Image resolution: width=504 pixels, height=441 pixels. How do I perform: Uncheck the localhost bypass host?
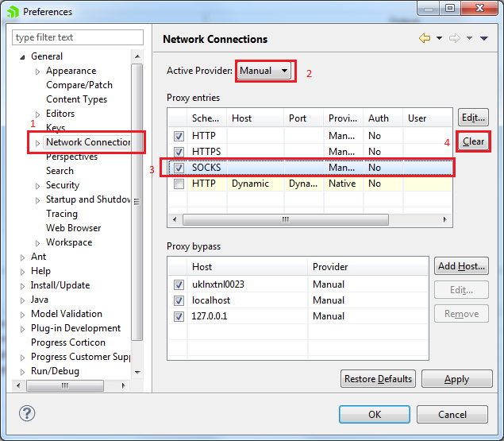pos(179,300)
